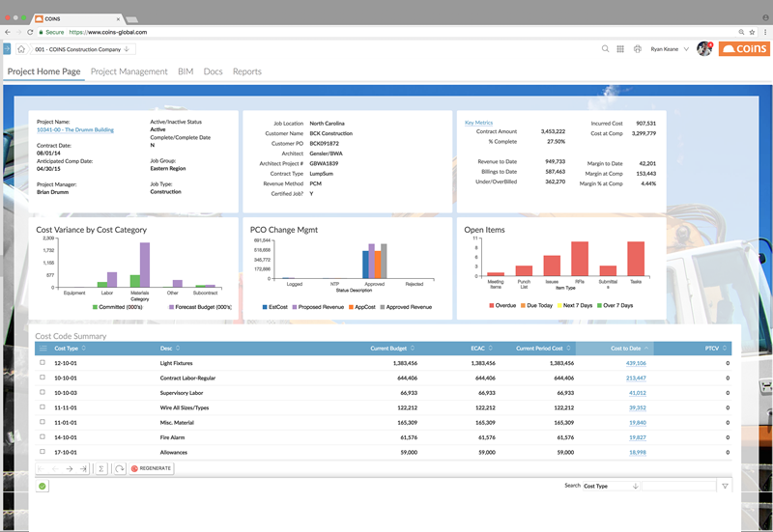Go to first page of table
The height and width of the screenshot is (532, 773).
(41, 469)
